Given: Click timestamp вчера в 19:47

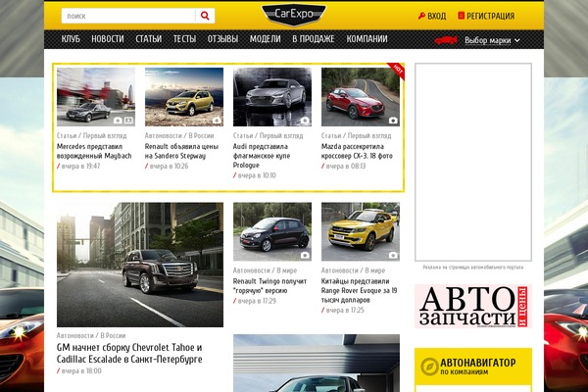Looking at the screenshot, I should pyautogui.click(x=80, y=166).
